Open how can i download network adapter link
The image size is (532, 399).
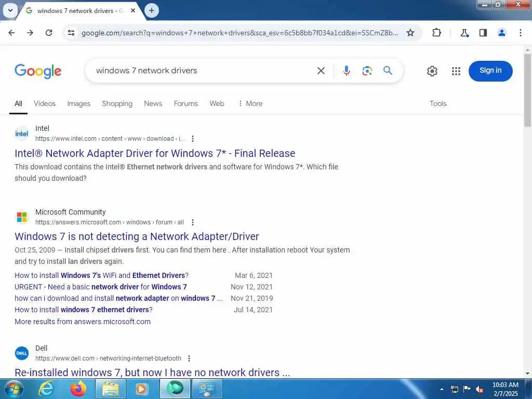pyautogui.click(x=119, y=298)
